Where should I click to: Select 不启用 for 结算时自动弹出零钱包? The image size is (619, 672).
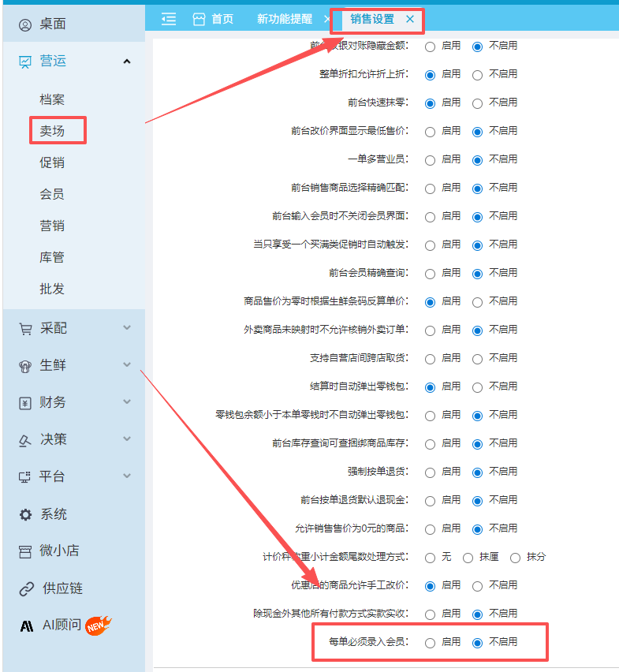477,387
